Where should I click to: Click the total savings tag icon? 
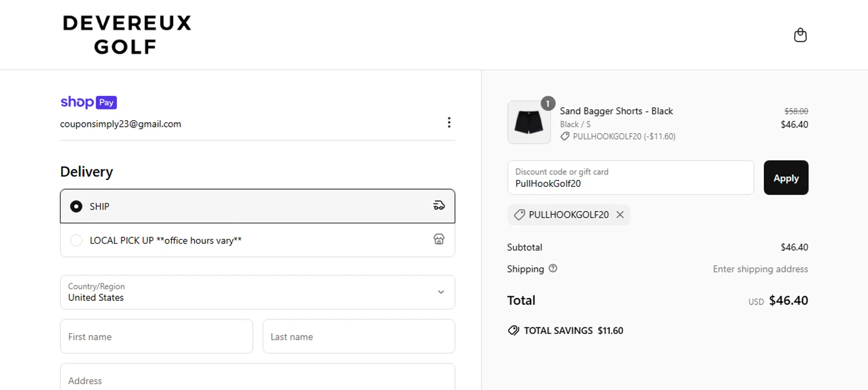tap(513, 330)
